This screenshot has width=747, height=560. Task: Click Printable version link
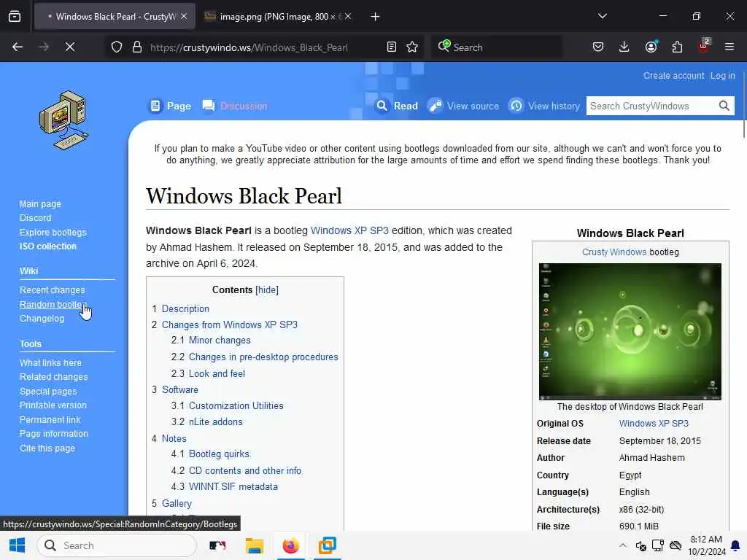click(53, 405)
